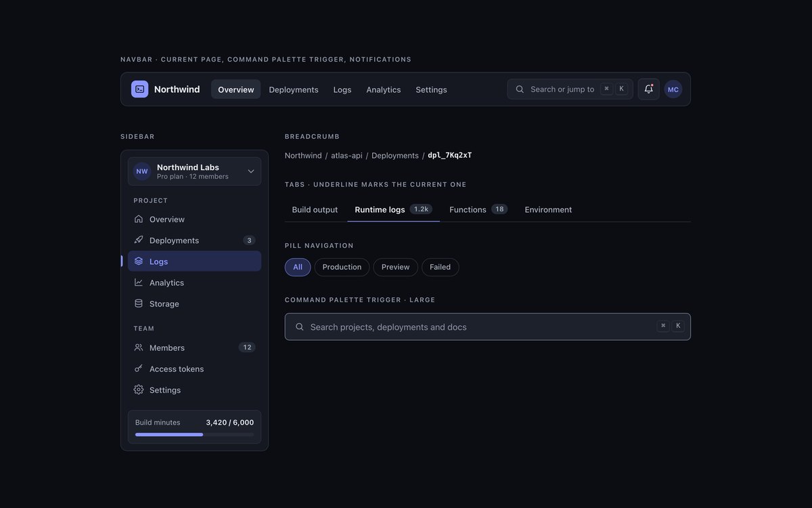Open Logs in the navbar
The image size is (812, 508).
342,89
